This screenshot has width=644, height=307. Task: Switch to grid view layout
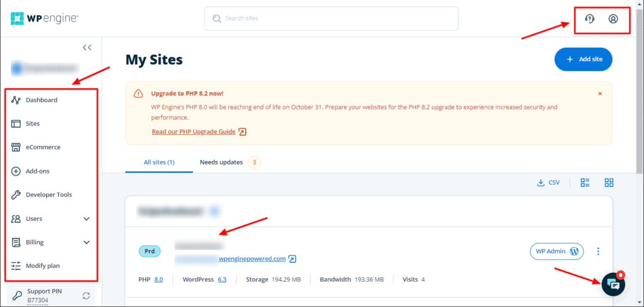(x=609, y=182)
